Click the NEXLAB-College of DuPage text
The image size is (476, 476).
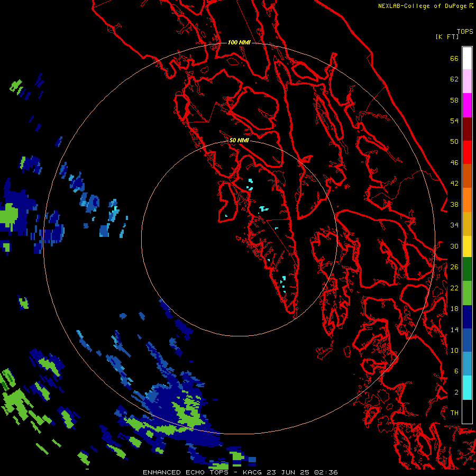[x=423, y=6]
